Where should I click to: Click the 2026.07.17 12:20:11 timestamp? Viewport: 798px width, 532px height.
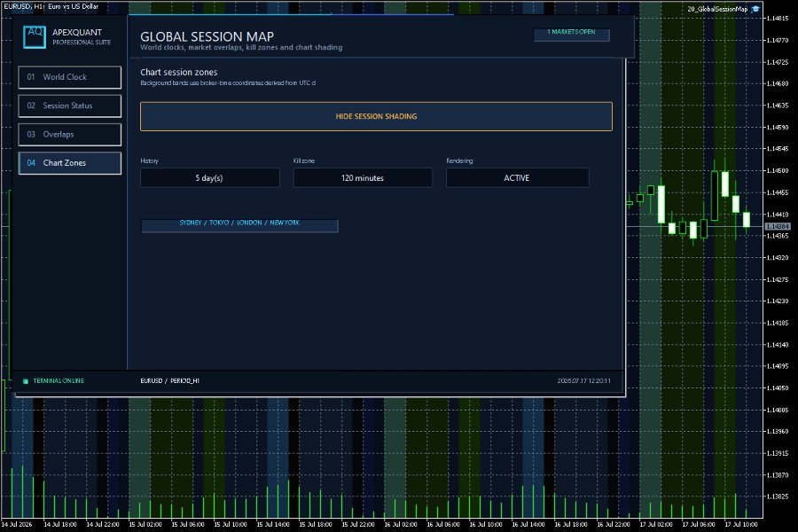(x=583, y=380)
